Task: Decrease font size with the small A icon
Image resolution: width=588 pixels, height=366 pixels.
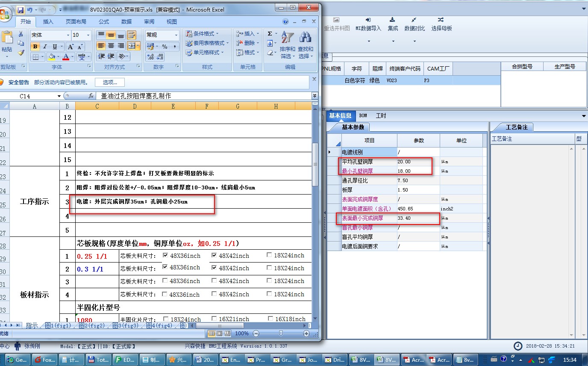Action: 80,47
